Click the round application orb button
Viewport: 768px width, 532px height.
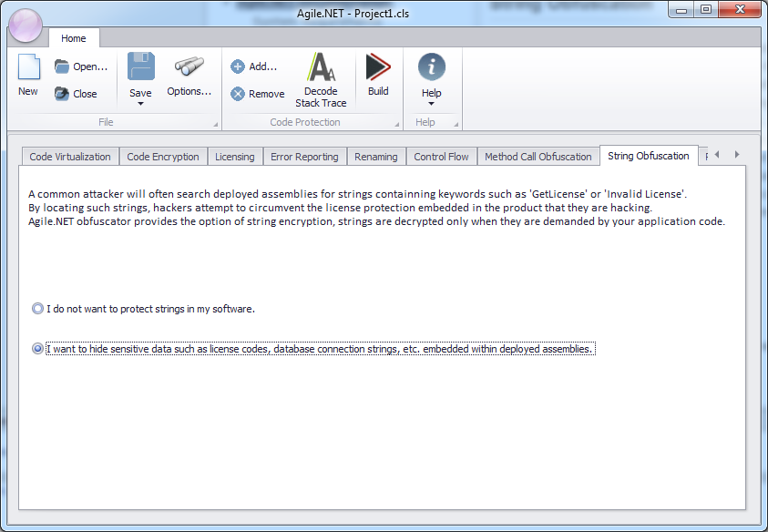tap(25, 26)
